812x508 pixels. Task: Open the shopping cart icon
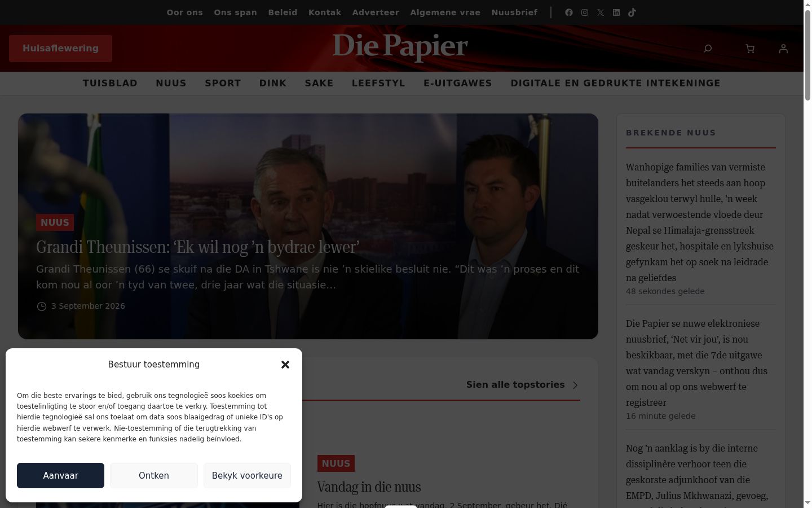[x=750, y=49]
